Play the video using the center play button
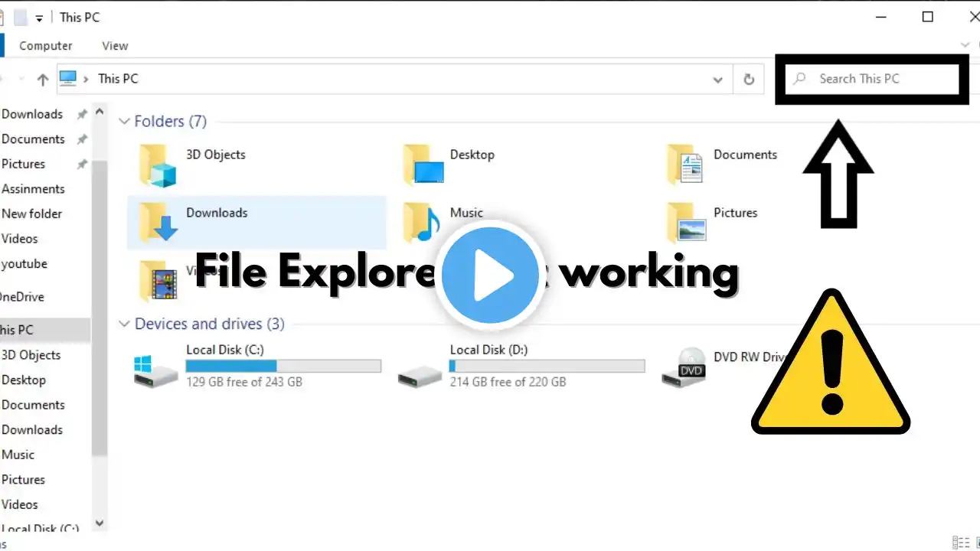Viewport: 980px width, 551px height. [491, 275]
